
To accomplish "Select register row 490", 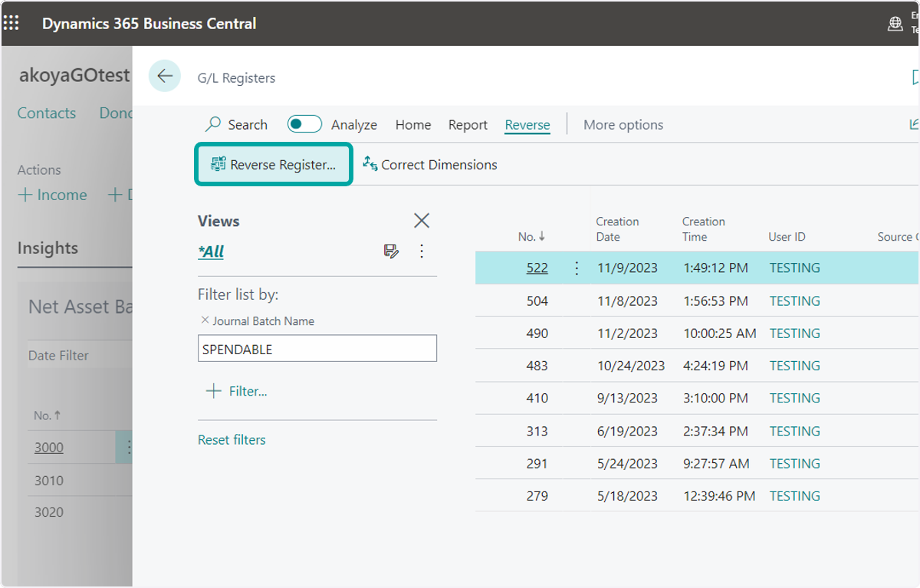I will [697, 333].
